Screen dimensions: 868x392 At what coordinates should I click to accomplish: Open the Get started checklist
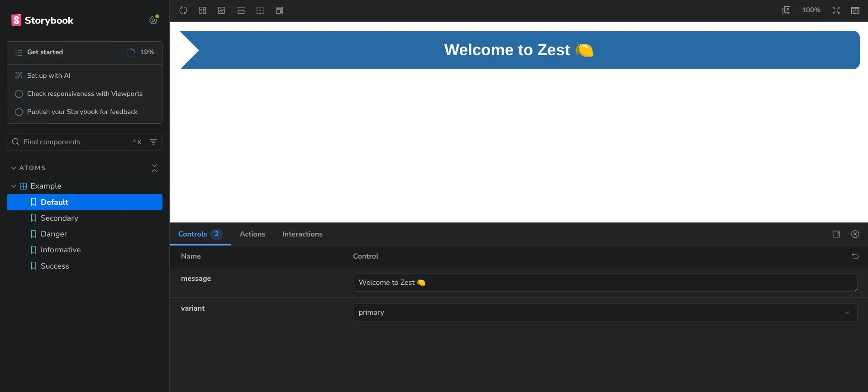pyautogui.click(x=85, y=52)
